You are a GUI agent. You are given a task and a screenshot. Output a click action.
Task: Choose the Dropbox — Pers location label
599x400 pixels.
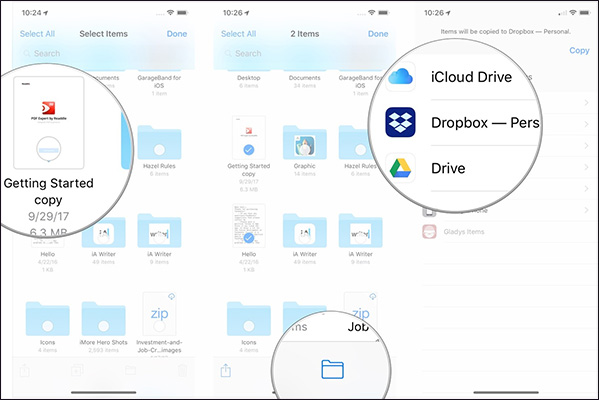tap(485, 123)
